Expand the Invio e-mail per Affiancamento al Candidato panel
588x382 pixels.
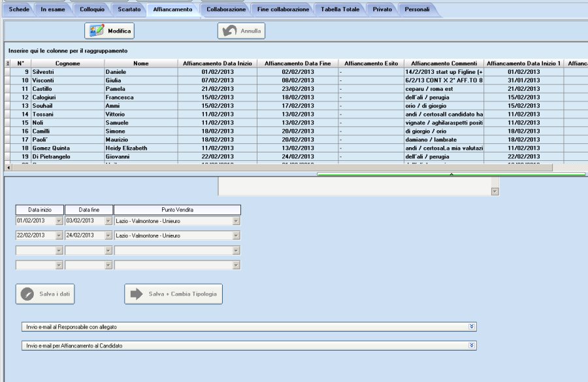point(472,345)
